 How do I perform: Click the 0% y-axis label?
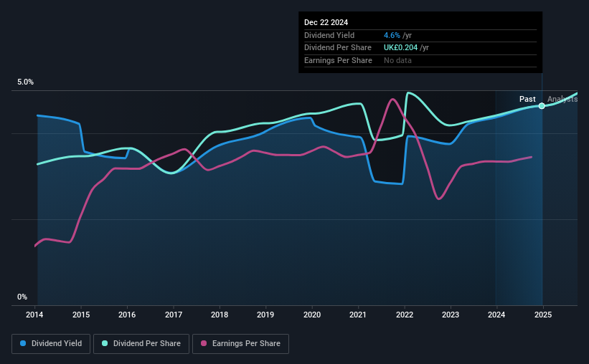tap(22, 297)
